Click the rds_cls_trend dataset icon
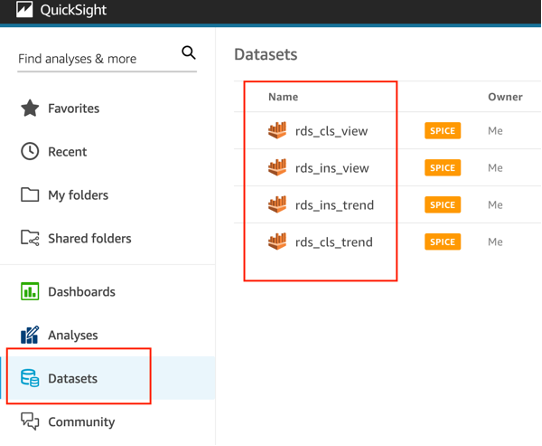Screen dimensions: 542x446 (x=277, y=241)
